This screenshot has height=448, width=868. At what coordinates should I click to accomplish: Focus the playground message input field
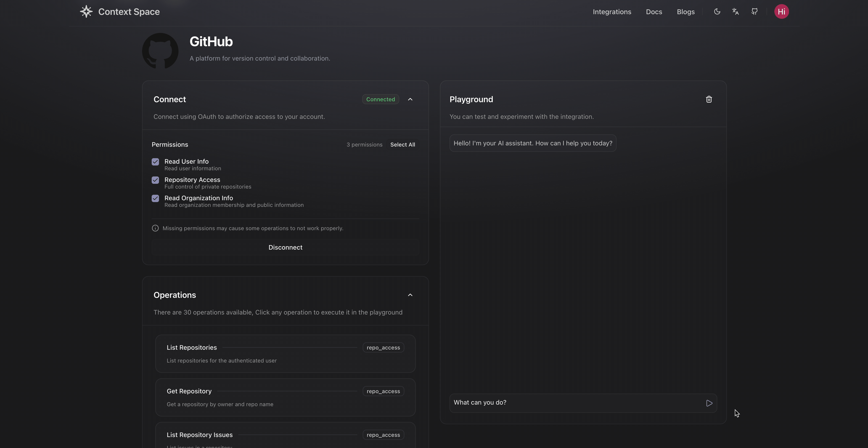point(576,403)
